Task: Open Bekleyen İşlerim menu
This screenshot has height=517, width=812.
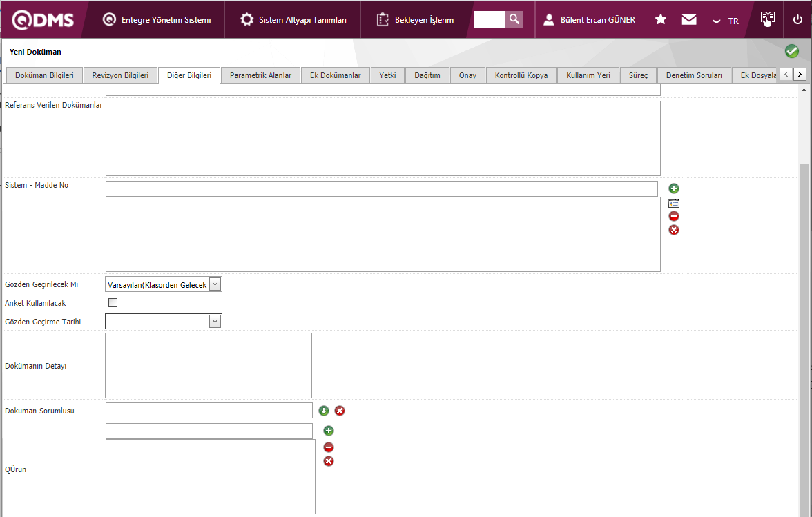Action: click(x=416, y=19)
